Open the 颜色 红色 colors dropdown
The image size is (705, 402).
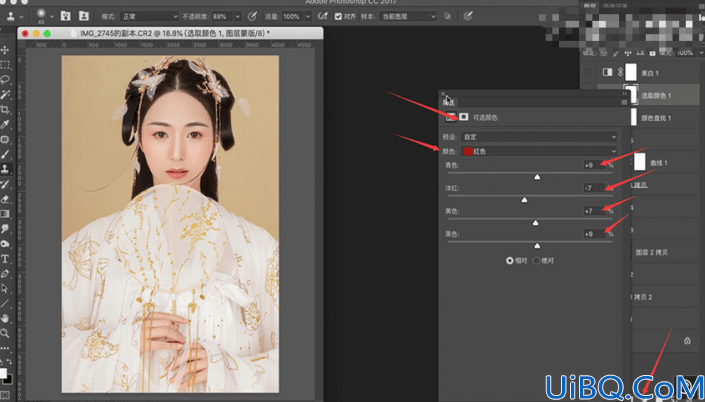(x=539, y=152)
